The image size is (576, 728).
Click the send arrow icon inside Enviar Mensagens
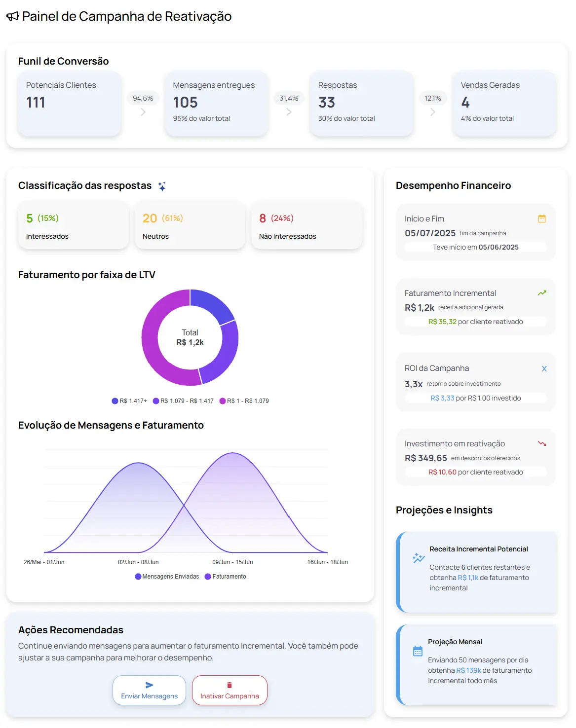(x=149, y=684)
